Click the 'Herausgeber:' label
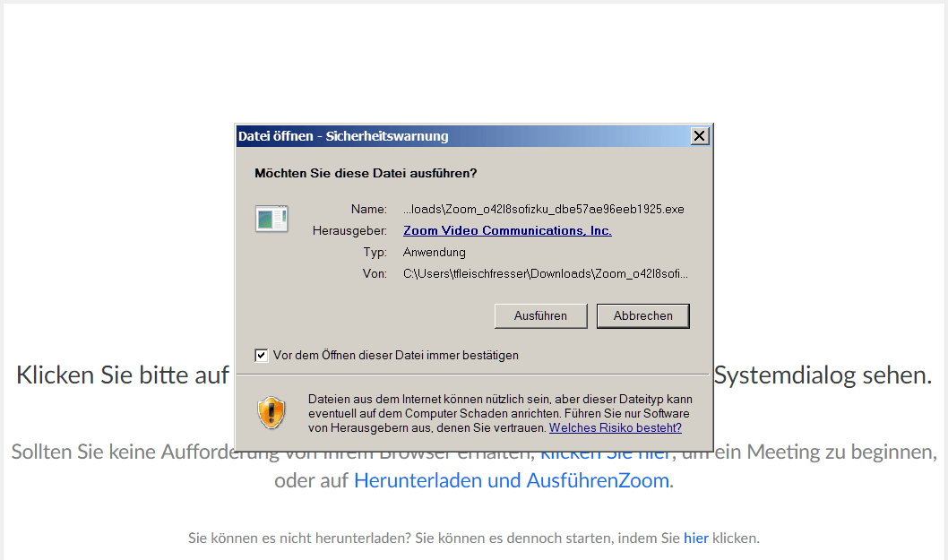Image resolution: width=948 pixels, height=560 pixels. click(349, 230)
